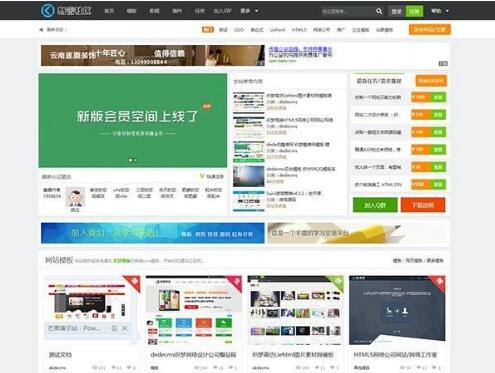Open the green 新版会员空间上线了 slide
Viewport: 495px width, 373px height.
[x=133, y=120]
